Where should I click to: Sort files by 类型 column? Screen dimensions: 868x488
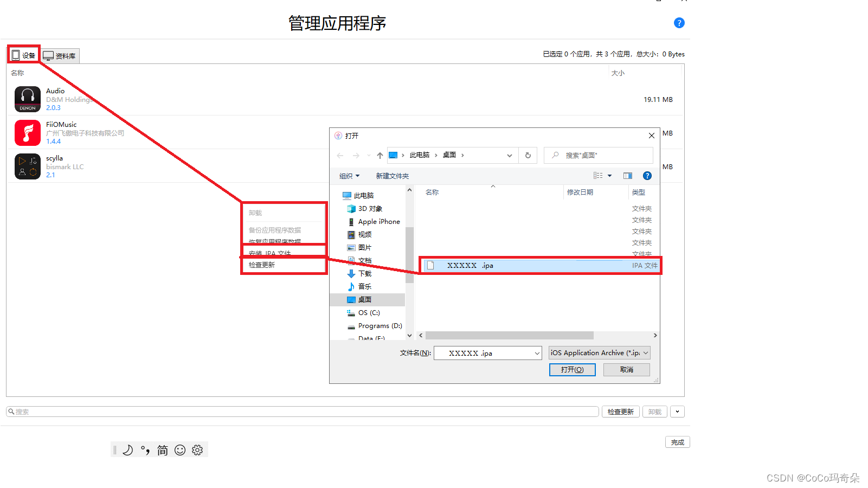(x=639, y=192)
